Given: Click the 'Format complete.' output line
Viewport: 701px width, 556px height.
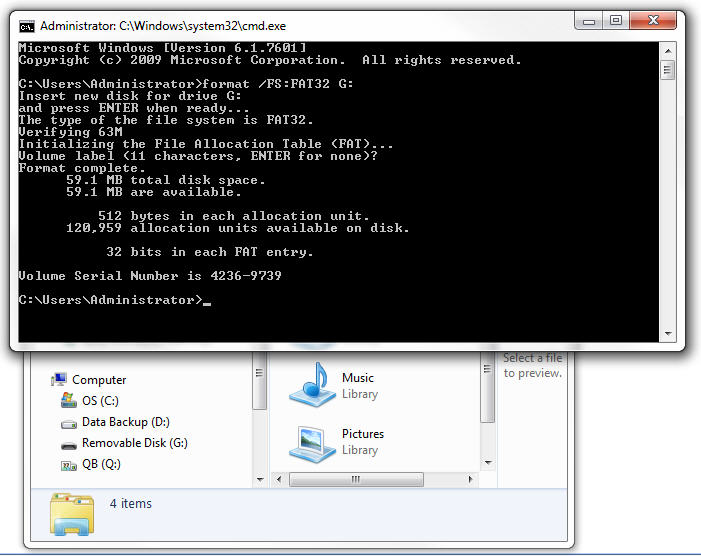Looking at the screenshot, I should [x=82, y=168].
